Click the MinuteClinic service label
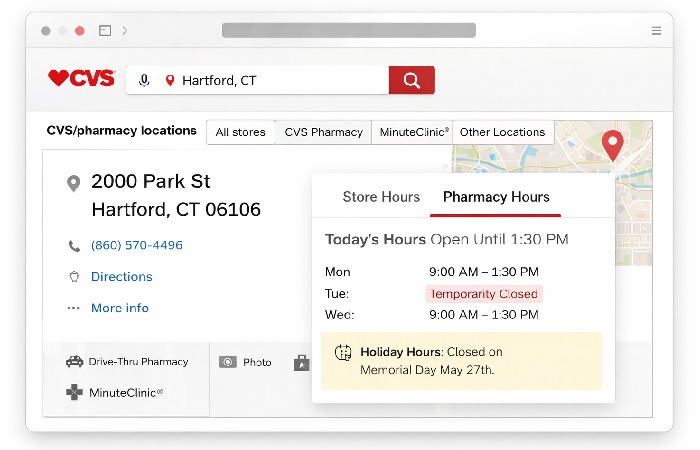 click(x=126, y=393)
